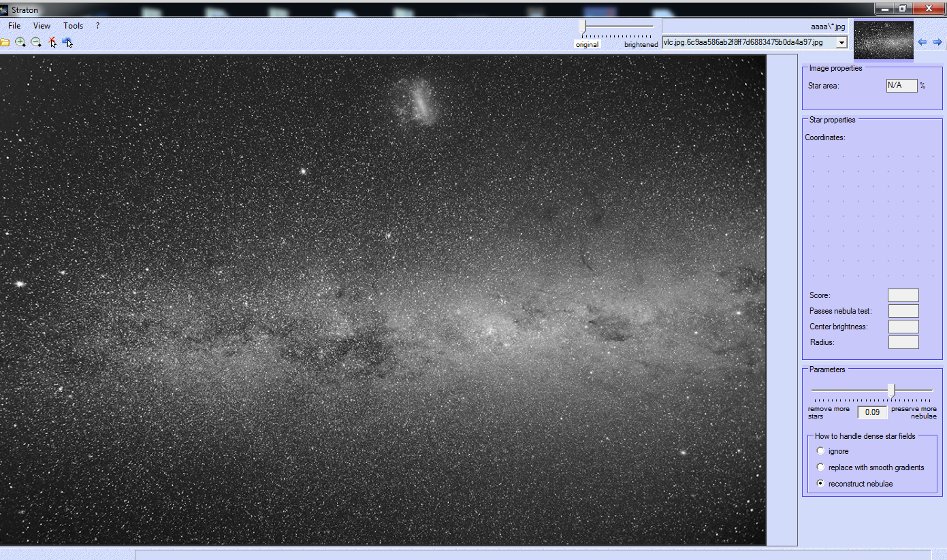Select replace with smooth gradients option
947x560 pixels.
click(x=820, y=467)
